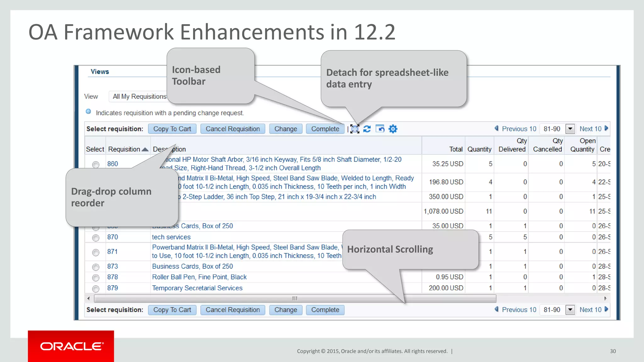Select radio button for requisition 879

pos(96,288)
